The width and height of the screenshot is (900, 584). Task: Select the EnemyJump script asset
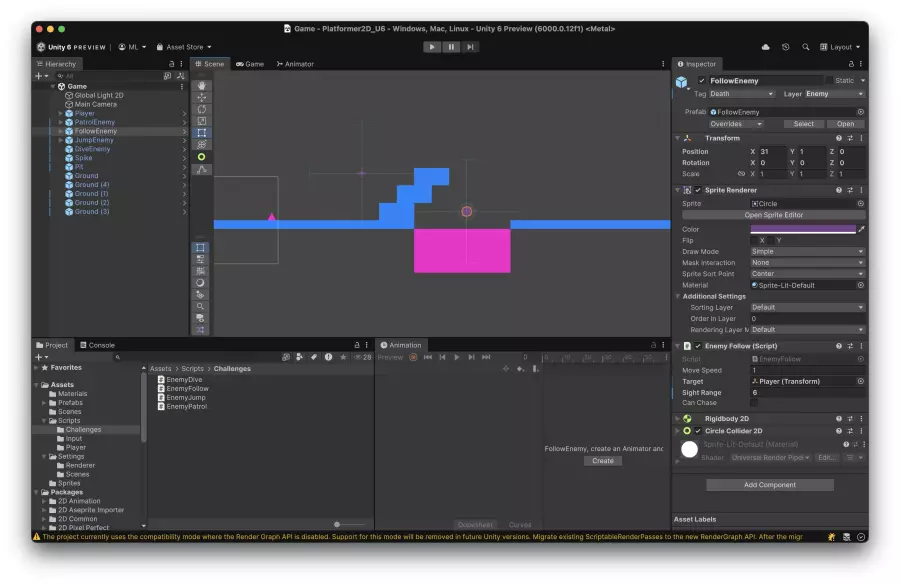pos(187,397)
